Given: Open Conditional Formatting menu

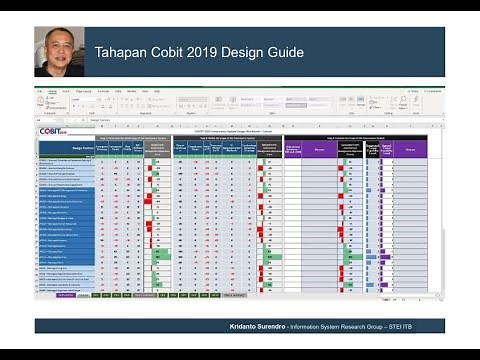Looking at the screenshot, I should 218,103.
